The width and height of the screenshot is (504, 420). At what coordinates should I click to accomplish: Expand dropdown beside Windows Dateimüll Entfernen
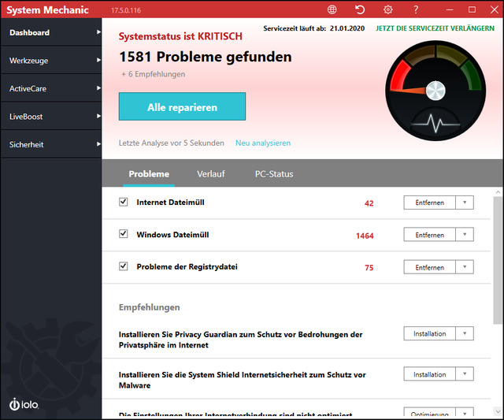click(465, 235)
